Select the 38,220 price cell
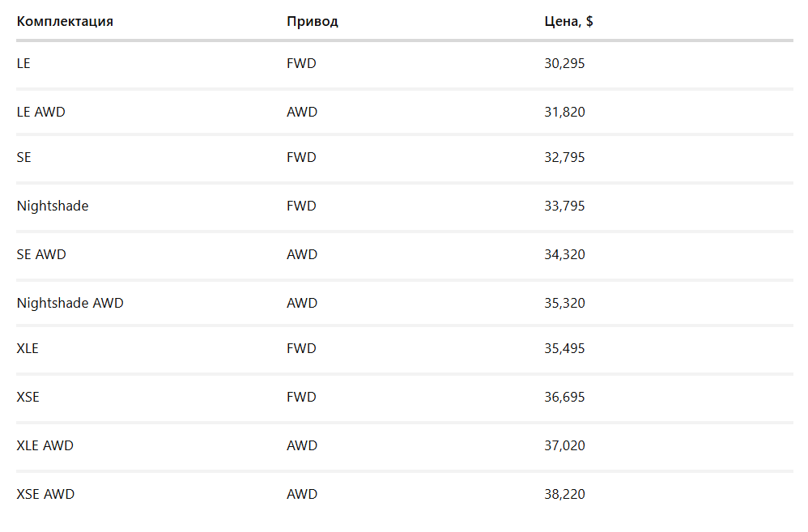Image resolution: width=808 pixels, height=532 pixels. [x=564, y=494]
